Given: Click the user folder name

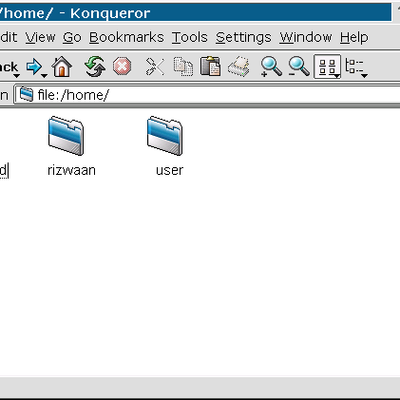Looking at the screenshot, I should pos(169,170).
